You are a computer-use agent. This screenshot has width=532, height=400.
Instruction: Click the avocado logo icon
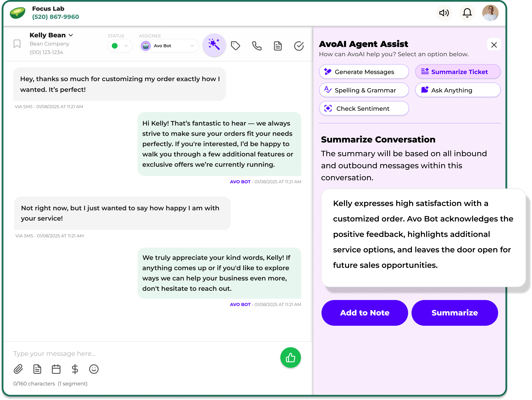point(18,13)
